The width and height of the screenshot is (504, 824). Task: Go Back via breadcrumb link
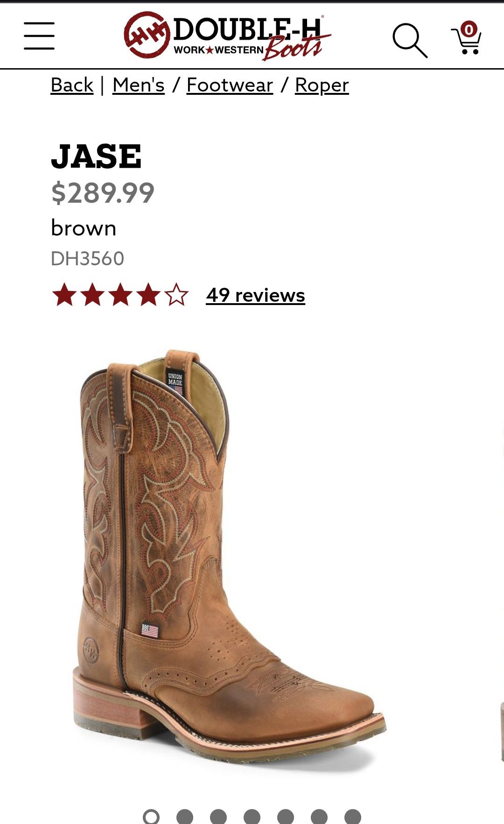point(72,85)
